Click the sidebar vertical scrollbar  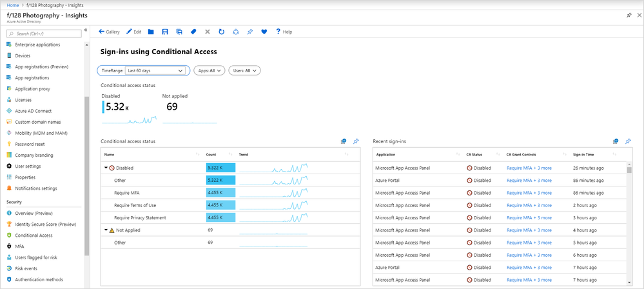(x=86, y=175)
